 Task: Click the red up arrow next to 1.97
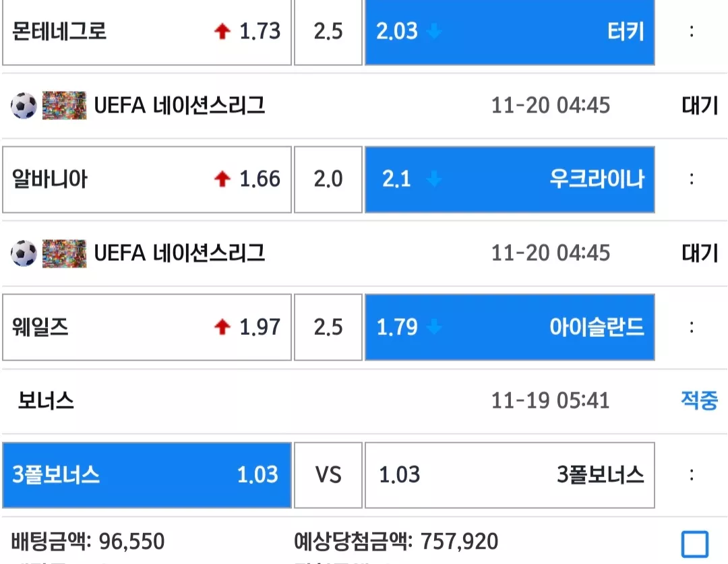pyautogui.click(x=222, y=327)
